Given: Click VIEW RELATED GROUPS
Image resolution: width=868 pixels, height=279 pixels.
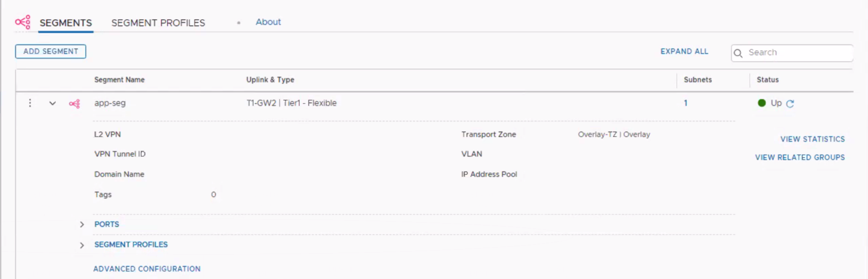Looking at the screenshot, I should tap(800, 157).
